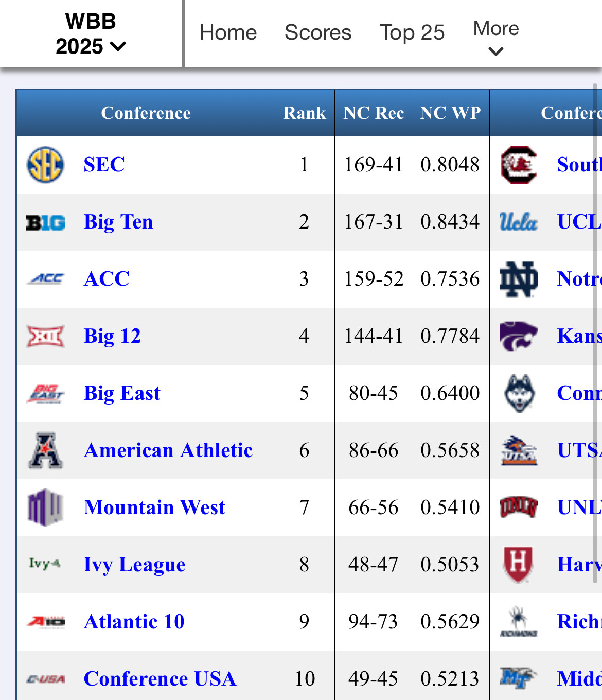602x700 pixels.
Task: Click the Big 12 logo icon
Action: (x=45, y=336)
